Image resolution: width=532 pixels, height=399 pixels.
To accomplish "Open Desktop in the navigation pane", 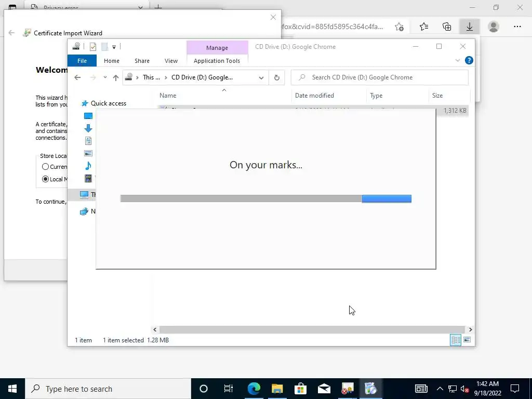I will pos(88,116).
